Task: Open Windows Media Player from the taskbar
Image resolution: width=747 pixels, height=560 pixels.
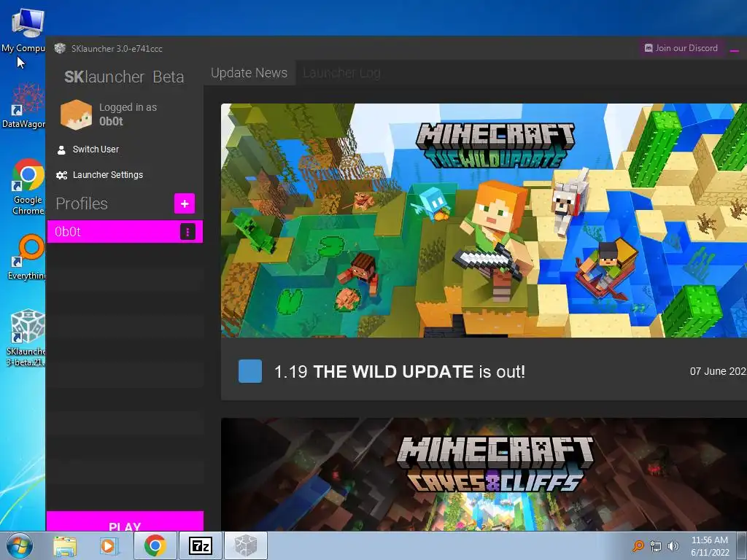Action: [109, 546]
